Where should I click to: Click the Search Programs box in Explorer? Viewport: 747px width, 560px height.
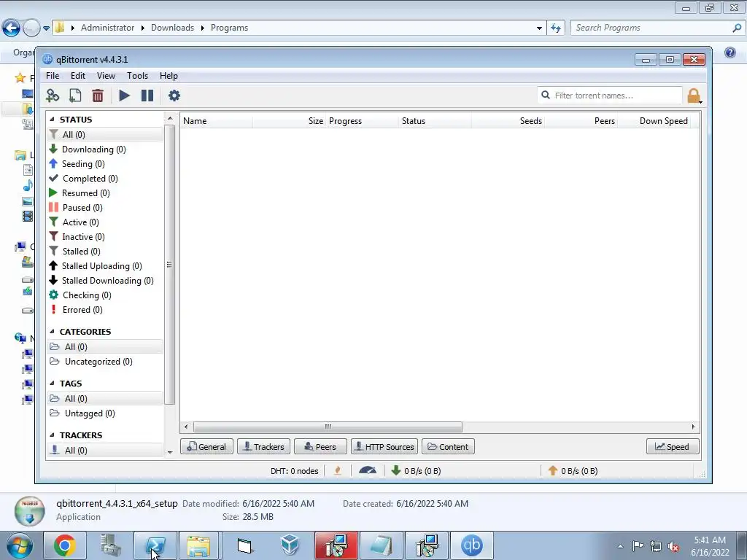click(x=657, y=28)
